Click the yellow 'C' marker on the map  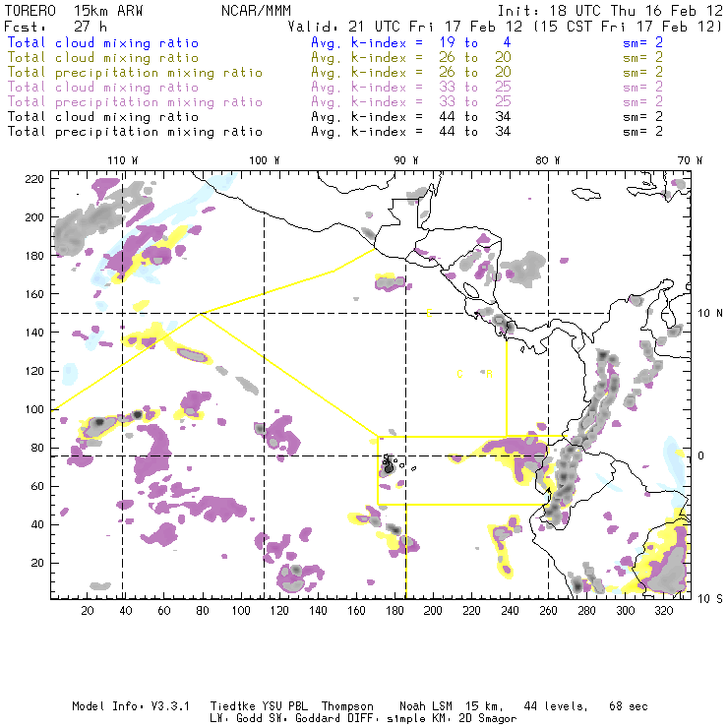459,374
